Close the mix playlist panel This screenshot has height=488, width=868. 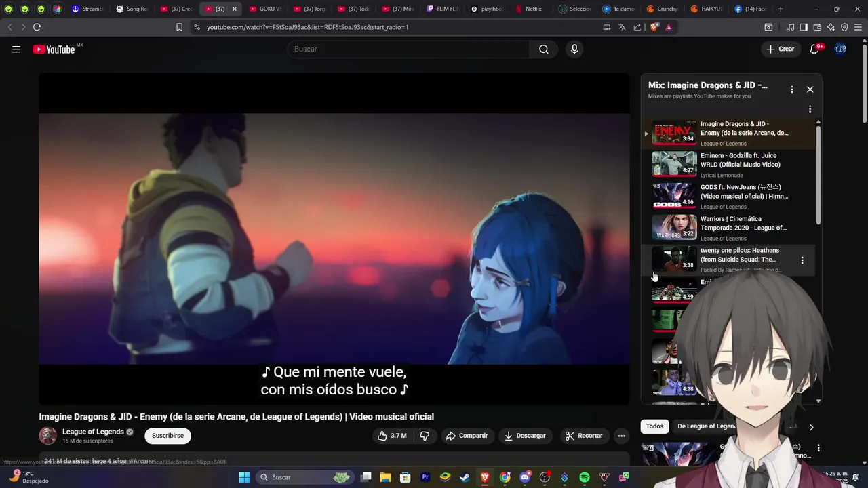pyautogui.click(x=810, y=89)
